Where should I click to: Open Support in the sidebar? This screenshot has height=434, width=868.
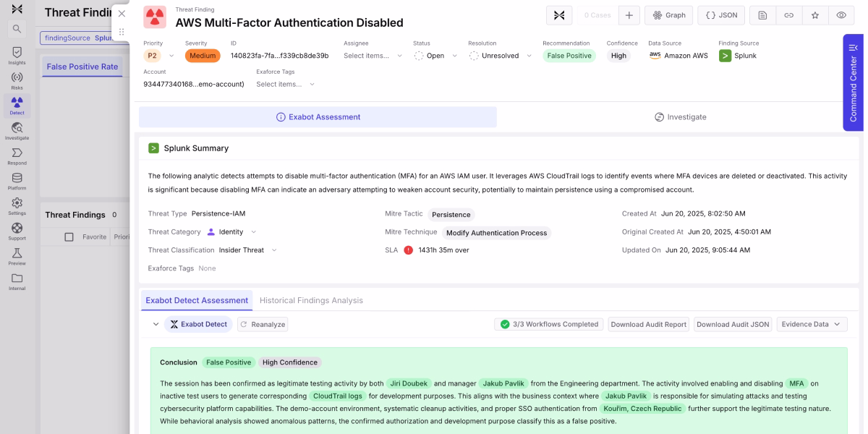(17, 231)
